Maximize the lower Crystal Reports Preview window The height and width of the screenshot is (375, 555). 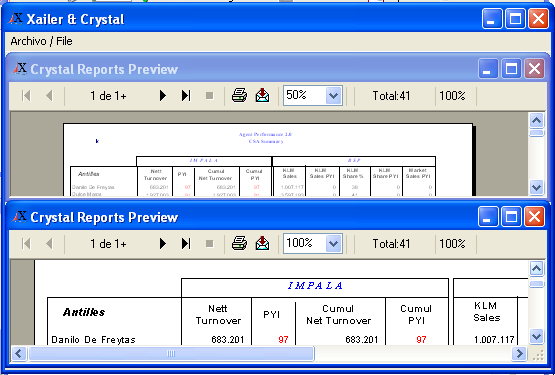click(511, 217)
